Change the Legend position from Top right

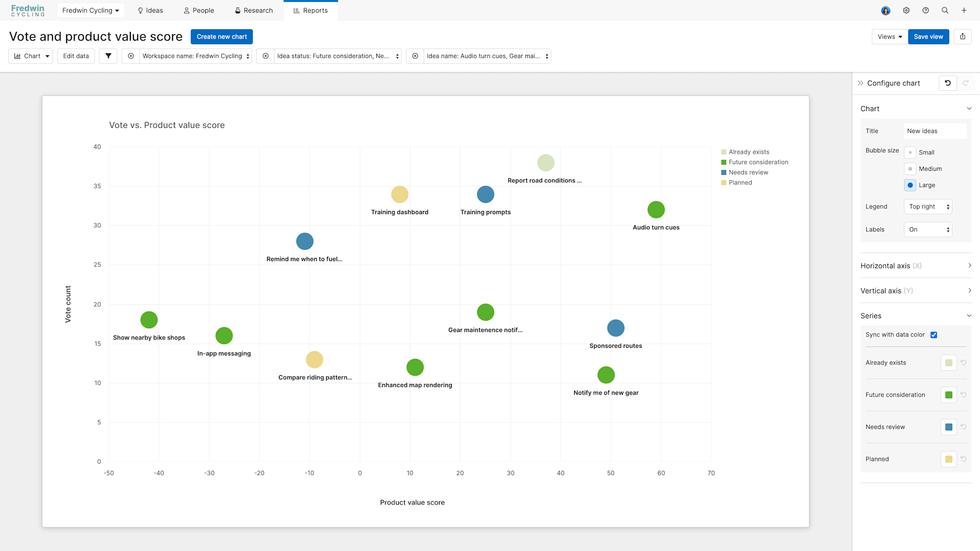[928, 206]
